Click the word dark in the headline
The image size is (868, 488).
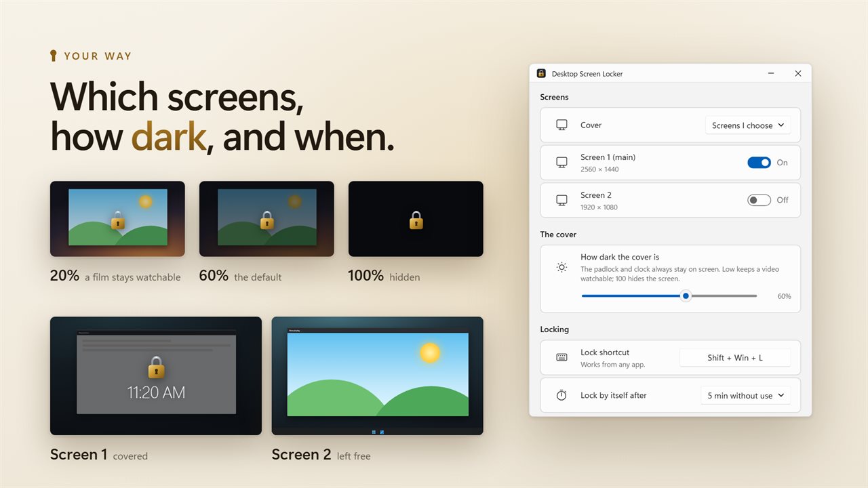(168, 136)
